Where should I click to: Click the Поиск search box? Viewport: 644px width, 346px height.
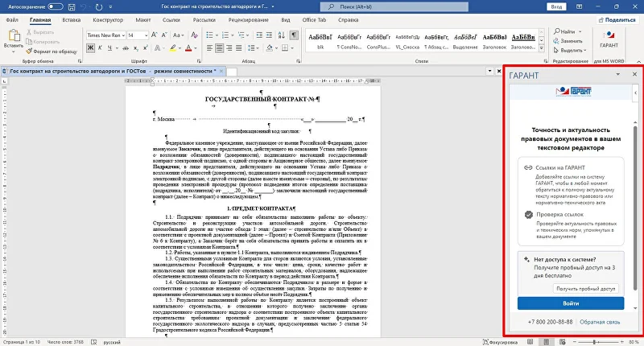point(378,6)
